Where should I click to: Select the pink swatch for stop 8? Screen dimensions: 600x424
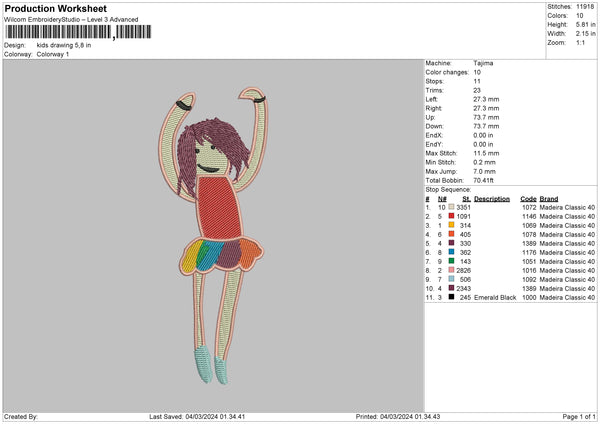(452, 271)
